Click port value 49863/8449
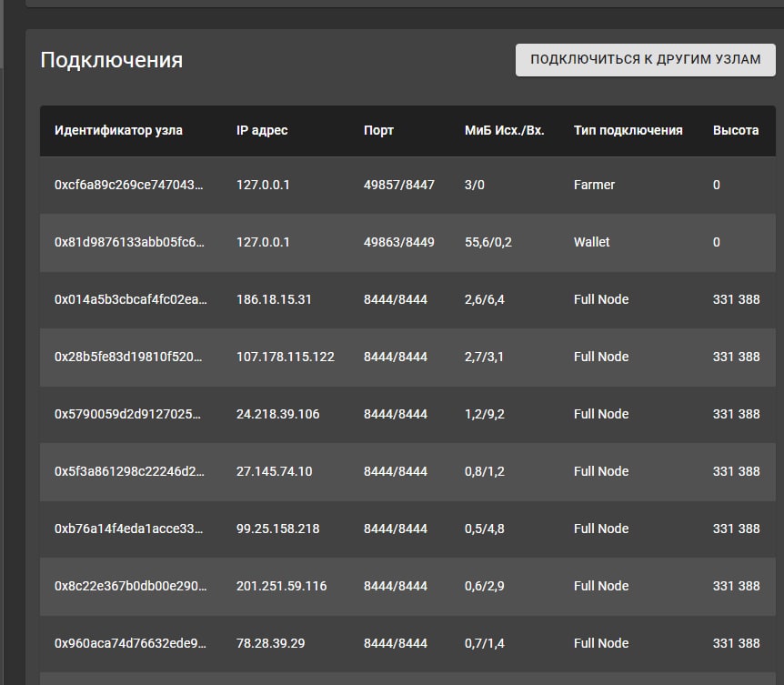784x685 pixels. point(399,242)
